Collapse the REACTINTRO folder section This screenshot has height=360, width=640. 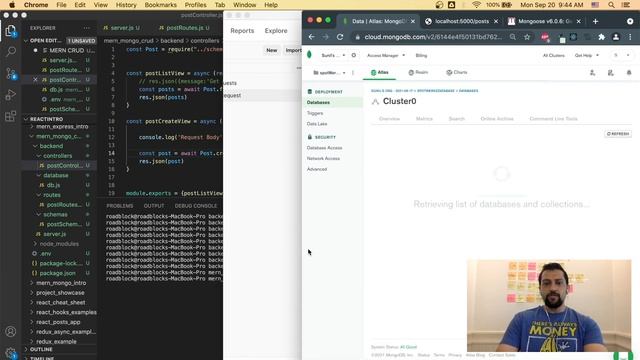coord(26,119)
